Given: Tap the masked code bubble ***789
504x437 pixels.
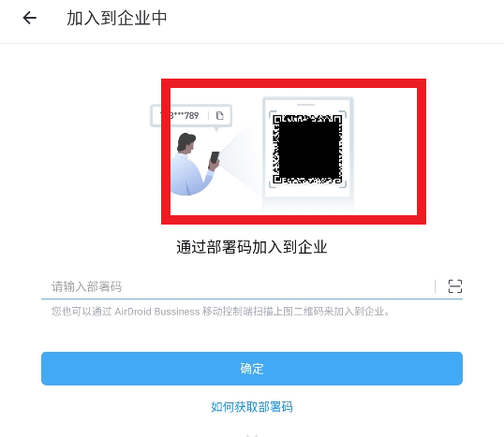Looking at the screenshot, I should tap(191, 116).
